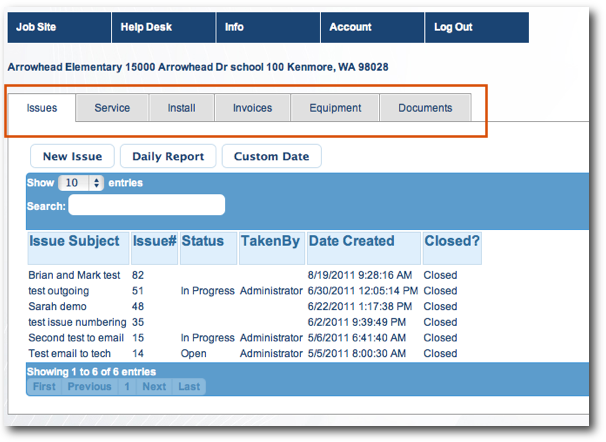Expand the show entries count dropdown
Image resolution: width=606 pixels, height=442 pixels.
point(81,183)
